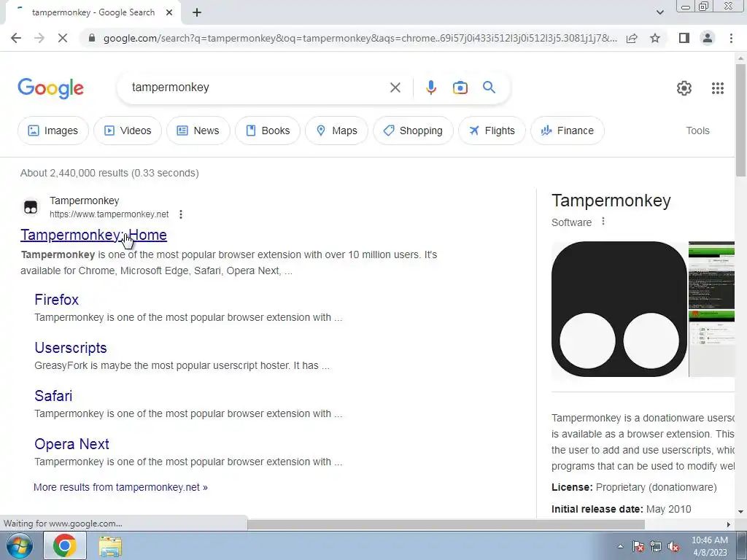Open Chrome profile avatar menu

708,38
